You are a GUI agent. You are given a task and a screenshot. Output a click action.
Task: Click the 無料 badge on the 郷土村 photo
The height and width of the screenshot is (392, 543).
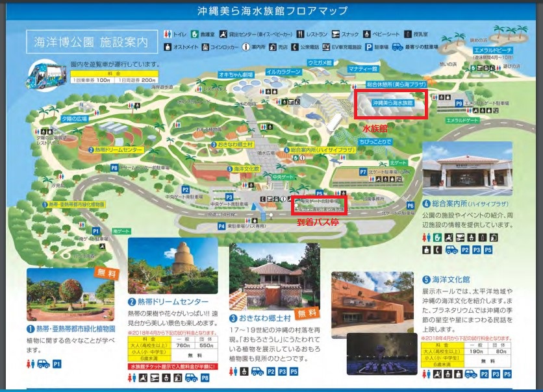307,313
